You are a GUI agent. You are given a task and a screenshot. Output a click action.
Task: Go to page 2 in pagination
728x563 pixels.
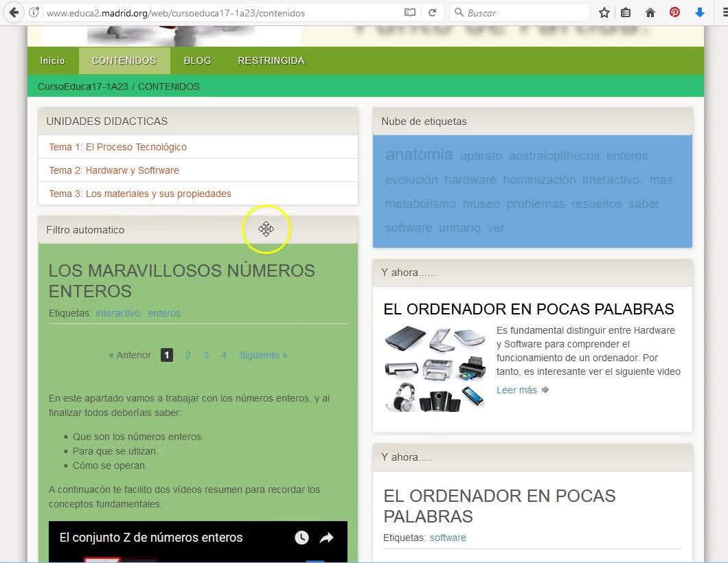click(187, 355)
